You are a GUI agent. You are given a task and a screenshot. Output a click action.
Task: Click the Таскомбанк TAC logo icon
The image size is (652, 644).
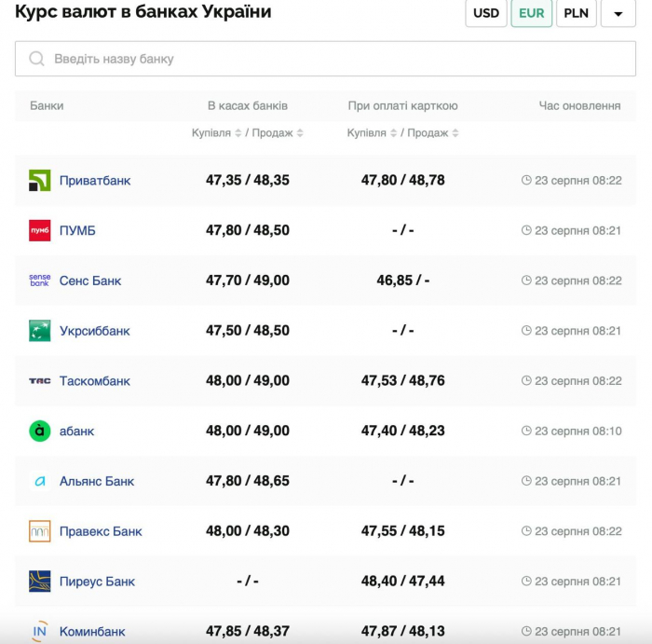[39, 380]
